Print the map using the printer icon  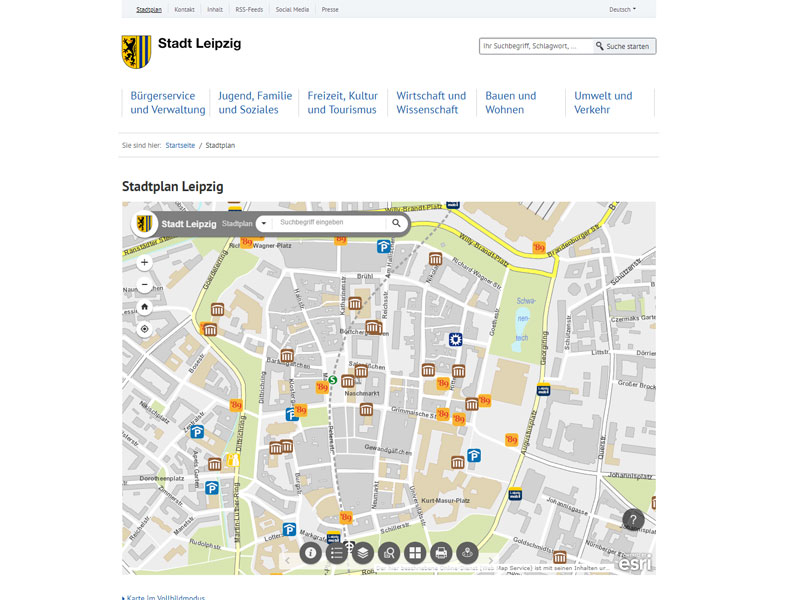pyautogui.click(x=443, y=553)
